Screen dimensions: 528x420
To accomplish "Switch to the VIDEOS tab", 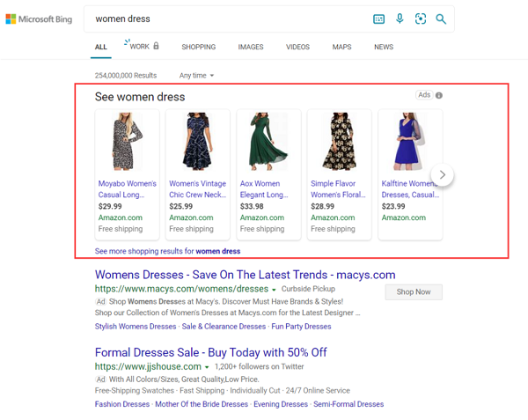I will point(297,48).
